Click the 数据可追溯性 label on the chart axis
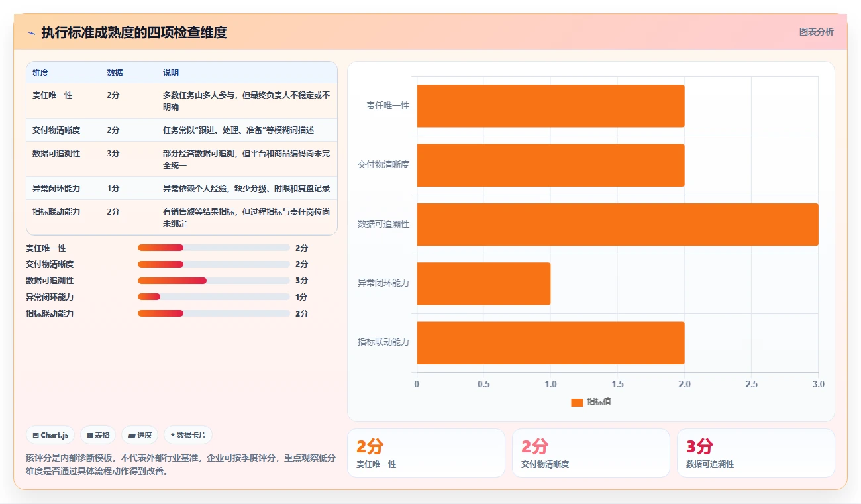 [383, 224]
